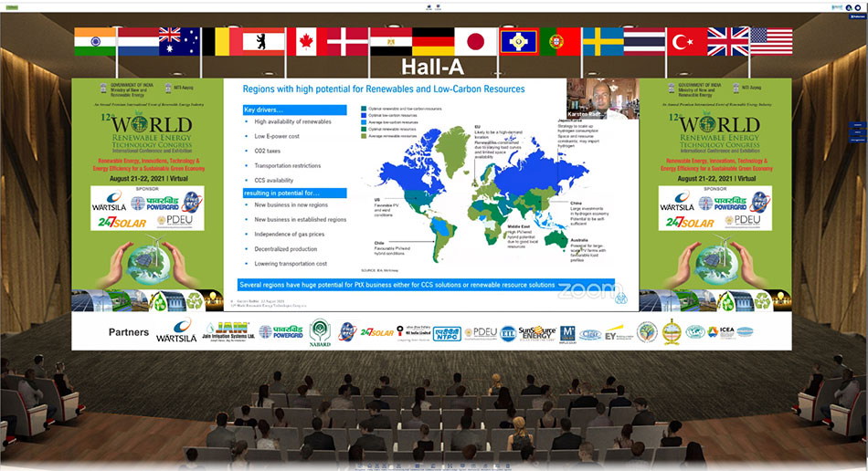Image resolution: width=868 pixels, height=471 pixels.
Task: Open the dark circular icon with white center
Action: click(857, 7)
